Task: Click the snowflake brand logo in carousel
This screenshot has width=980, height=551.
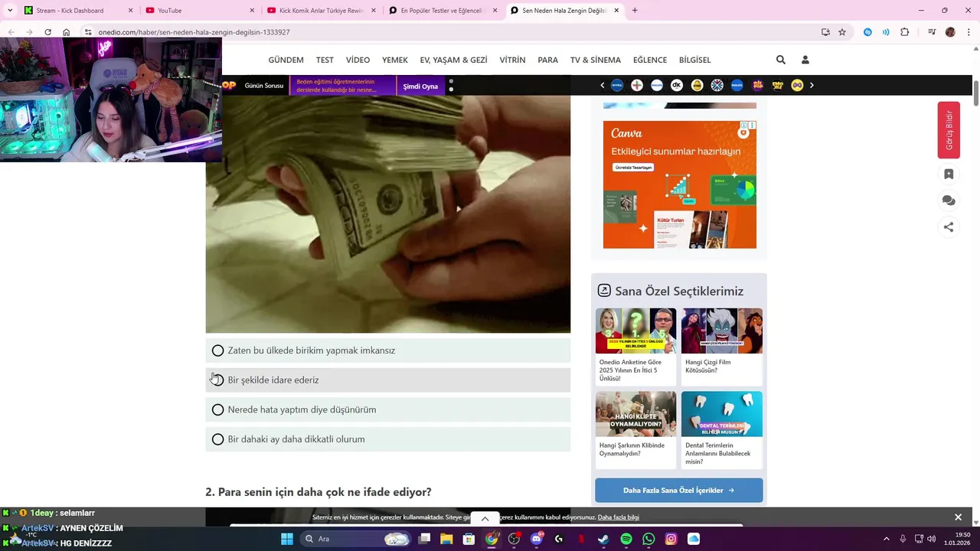Action: pos(717,86)
